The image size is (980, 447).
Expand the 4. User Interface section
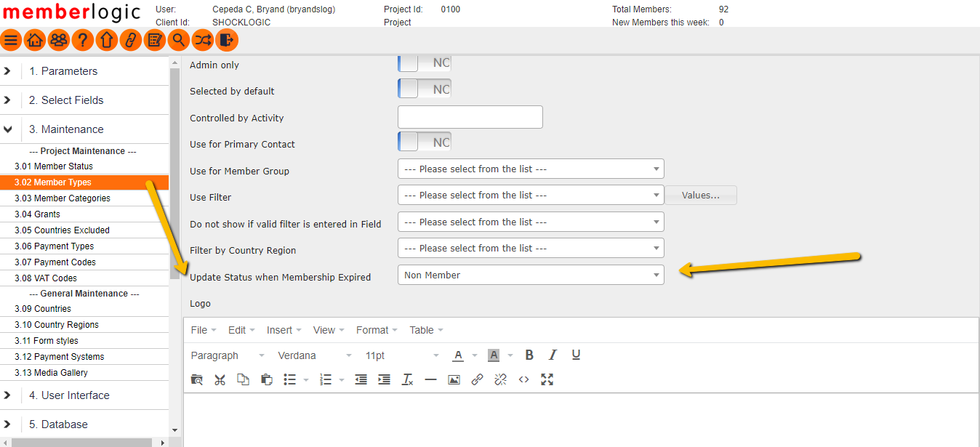click(84, 395)
